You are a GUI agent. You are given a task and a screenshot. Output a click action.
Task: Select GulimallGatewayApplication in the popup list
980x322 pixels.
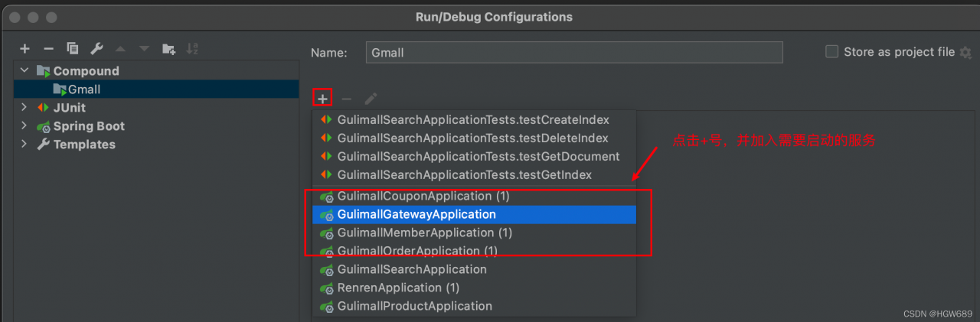[416, 215]
